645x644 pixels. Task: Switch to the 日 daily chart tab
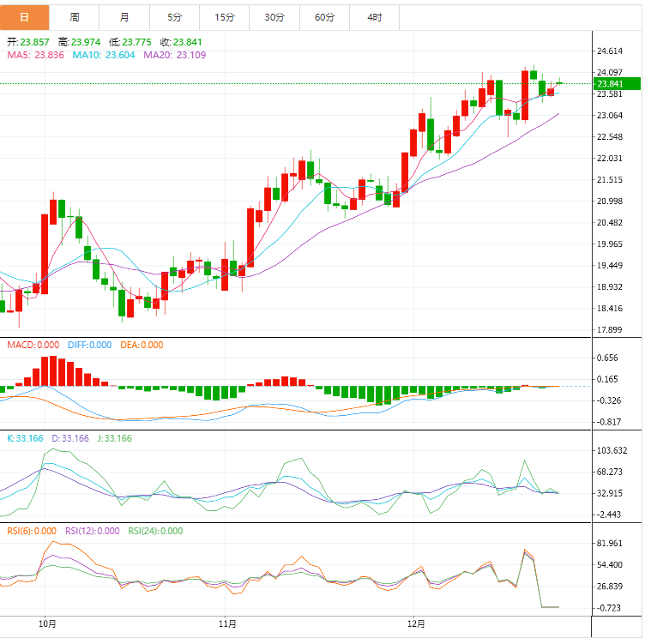25,17
